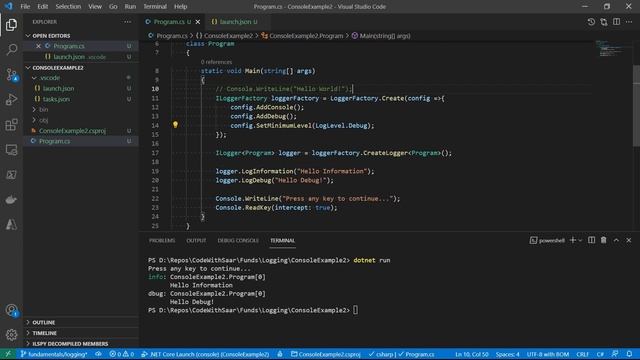Viewport: 640px width, 360px height.
Task: Click the terminal prompt input area
Action: (356, 310)
